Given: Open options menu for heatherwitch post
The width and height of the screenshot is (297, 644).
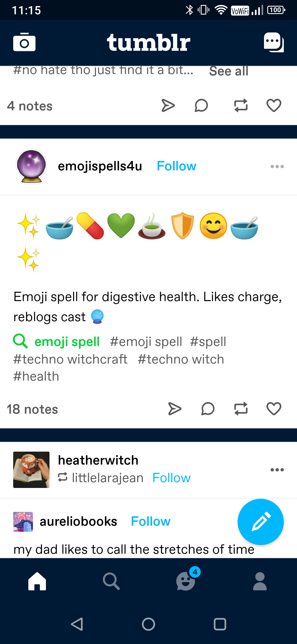Looking at the screenshot, I should tap(277, 470).
